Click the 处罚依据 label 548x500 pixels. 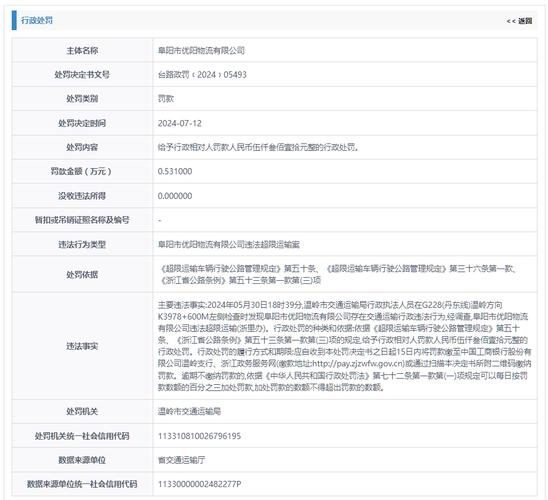coord(82,275)
